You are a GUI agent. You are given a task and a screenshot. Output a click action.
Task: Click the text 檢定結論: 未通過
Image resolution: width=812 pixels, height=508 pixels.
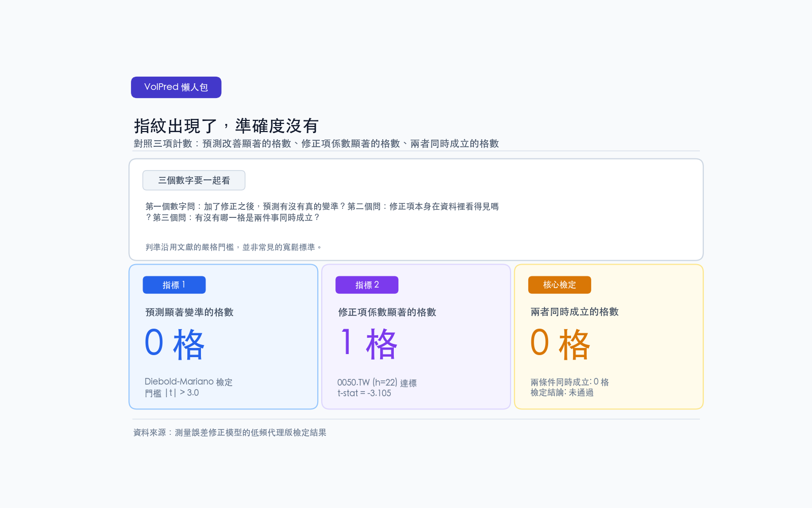pos(562,393)
